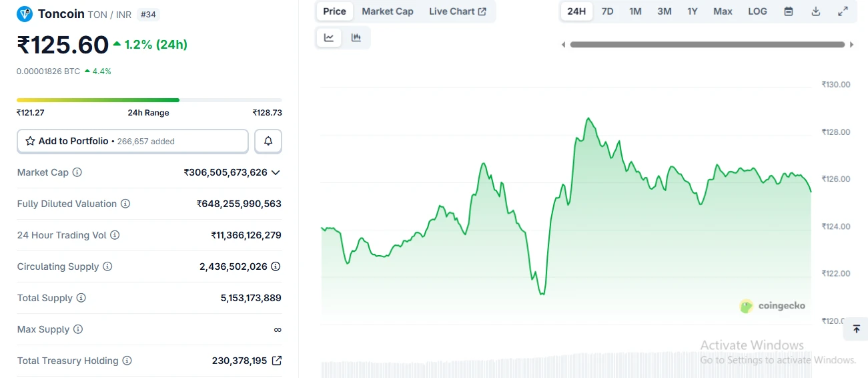Image resolution: width=868 pixels, height=378 pixels.
Task: Click left arrow of chart range scrollbar
Action: point(564,45)
